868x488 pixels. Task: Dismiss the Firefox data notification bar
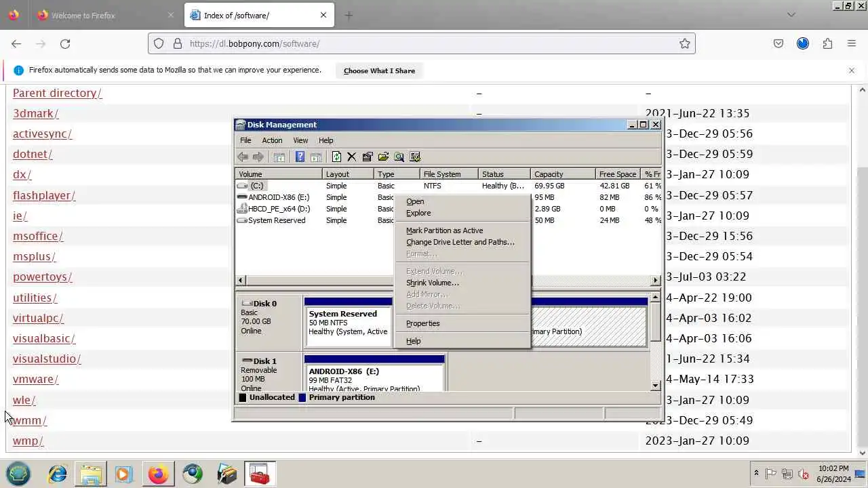(852, 70)
